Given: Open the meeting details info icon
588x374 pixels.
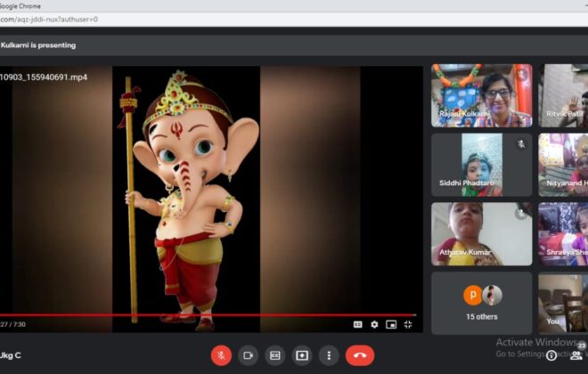Looking at the screenshot, I should click(x=551, y=355).
